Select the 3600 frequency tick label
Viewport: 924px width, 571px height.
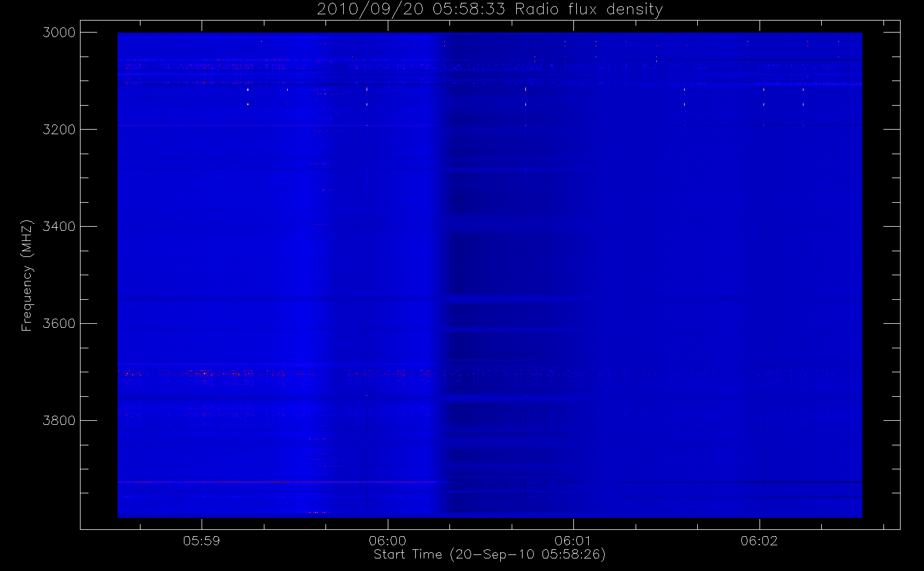click(59, 324)
